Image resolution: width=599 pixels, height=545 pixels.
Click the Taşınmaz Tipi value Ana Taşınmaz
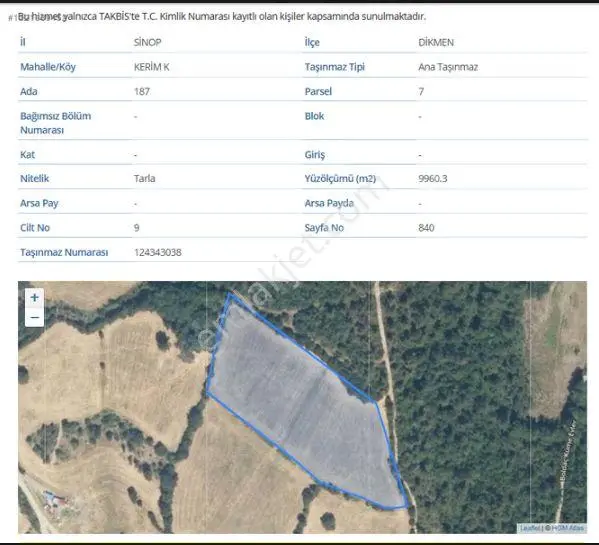tap(448, 67)
